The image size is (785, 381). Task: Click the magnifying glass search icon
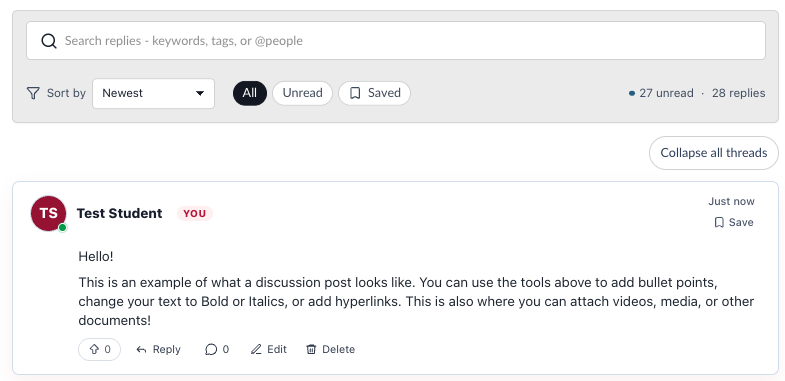point(49,41)
